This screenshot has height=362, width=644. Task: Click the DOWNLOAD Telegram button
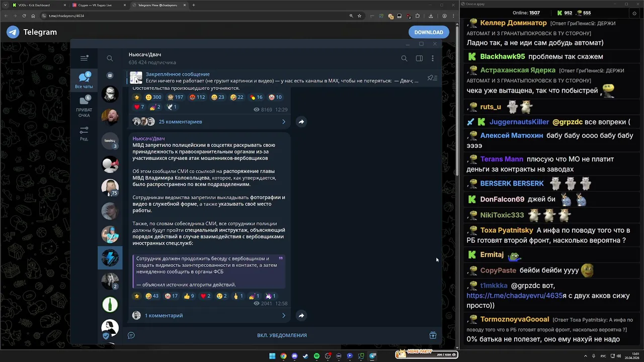pyautogui.click(x=429, y=32)
